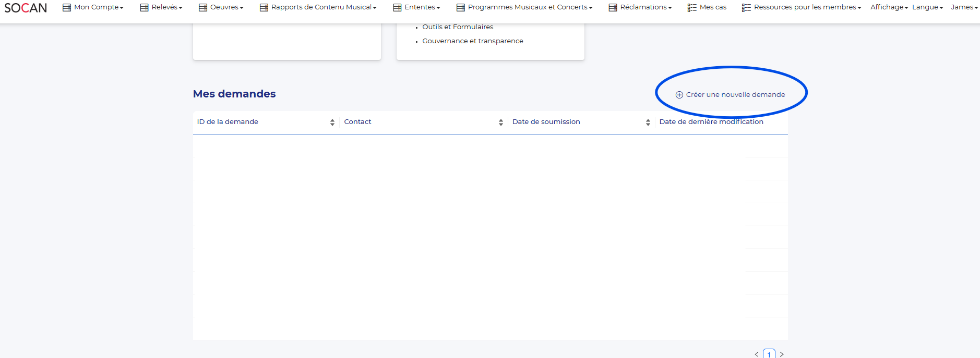The width and height of the screenshot is (980, 358).
Task: Expand the Ententes menu
Action: point(417,7)
